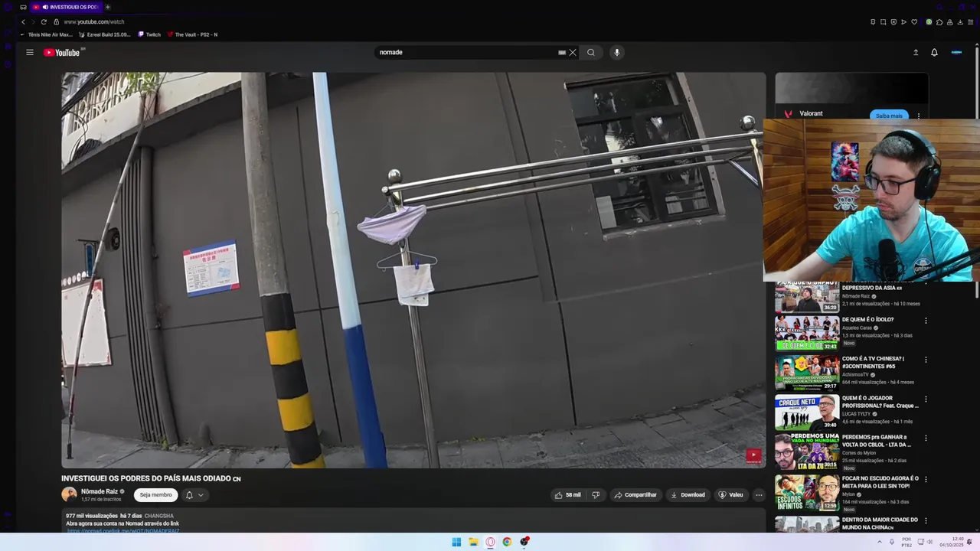Like the video with thumbs up 58 mil
Image resolution: width=980 pixels, height=551 pixels.
[x=567, y=495]
